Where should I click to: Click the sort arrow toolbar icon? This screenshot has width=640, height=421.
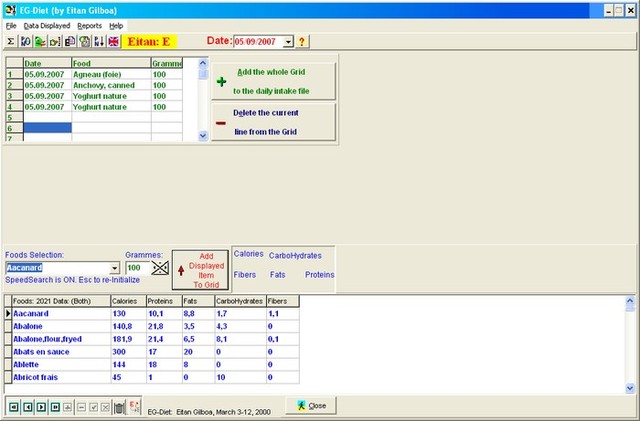99,41
